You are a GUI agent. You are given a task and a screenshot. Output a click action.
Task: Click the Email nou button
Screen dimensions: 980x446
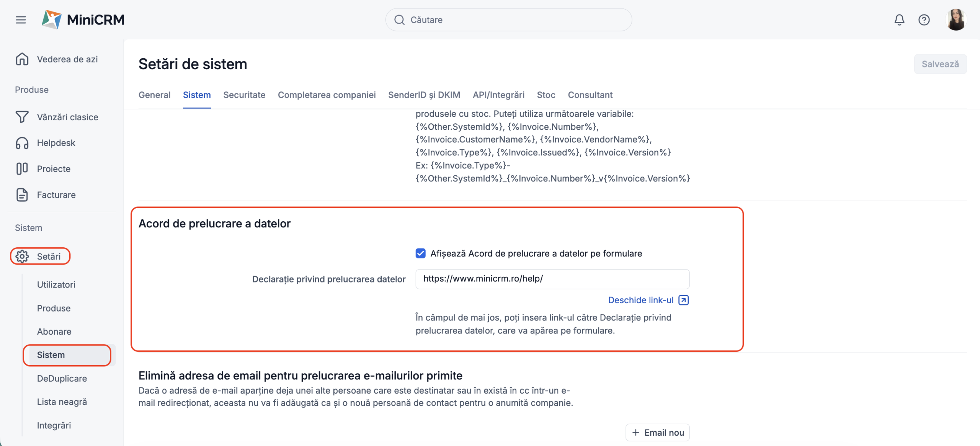pyautogui.click(x=657, y=433)
